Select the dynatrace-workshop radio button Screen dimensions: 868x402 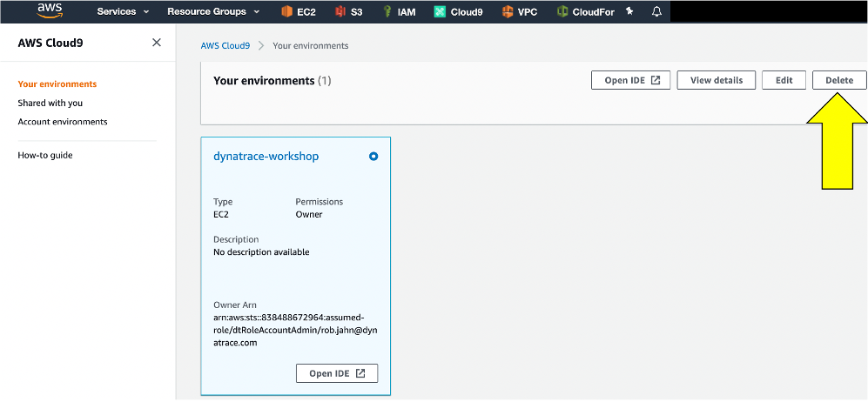(373, 157)
